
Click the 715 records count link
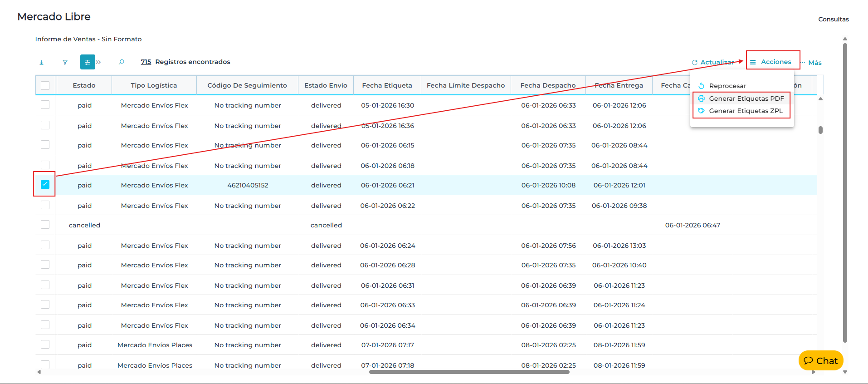[146, 62]
